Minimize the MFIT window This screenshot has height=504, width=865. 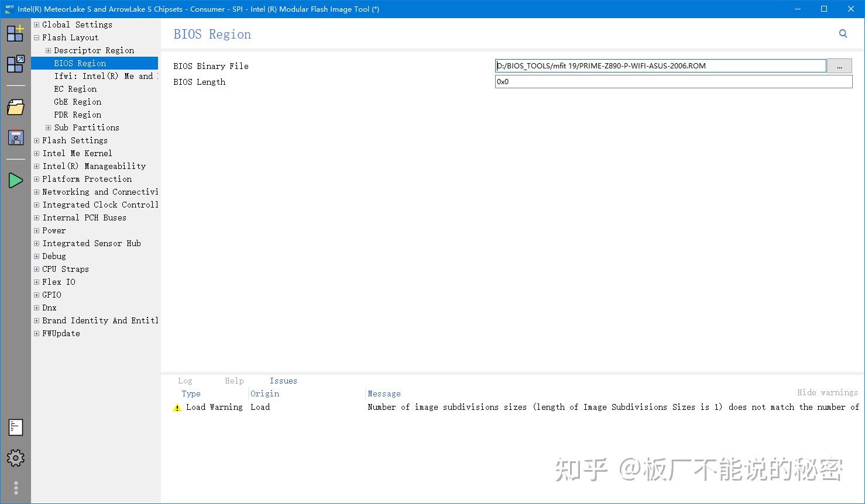pyautogui.click(x=798, y=9)
